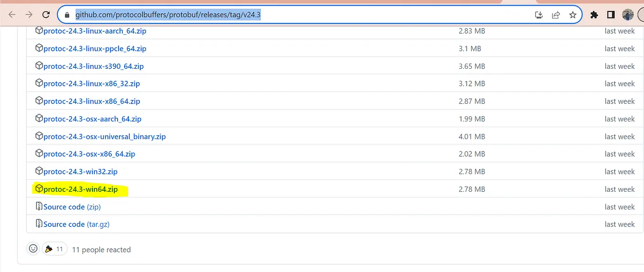Click the 2.02 MB size value

[472, 154]
